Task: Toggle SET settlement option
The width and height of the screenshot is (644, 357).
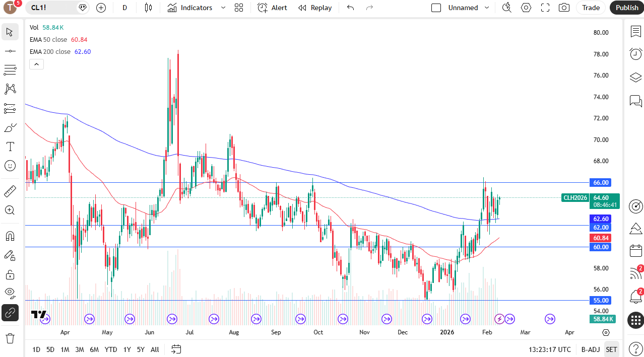Action: (611, 349)
